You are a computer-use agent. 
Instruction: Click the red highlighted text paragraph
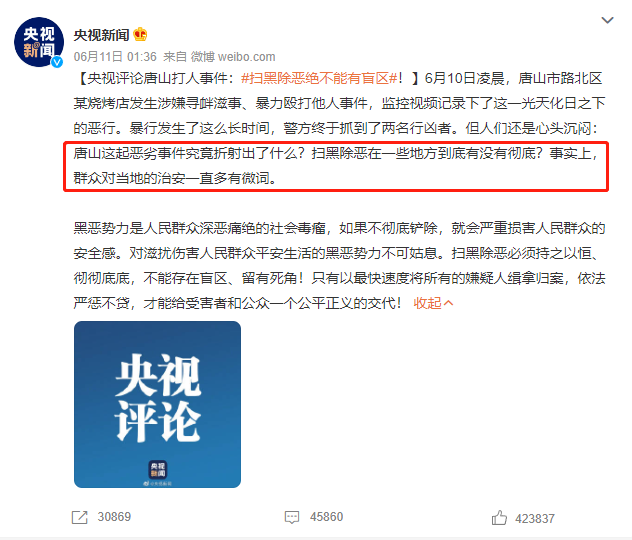tap(336, 166)
